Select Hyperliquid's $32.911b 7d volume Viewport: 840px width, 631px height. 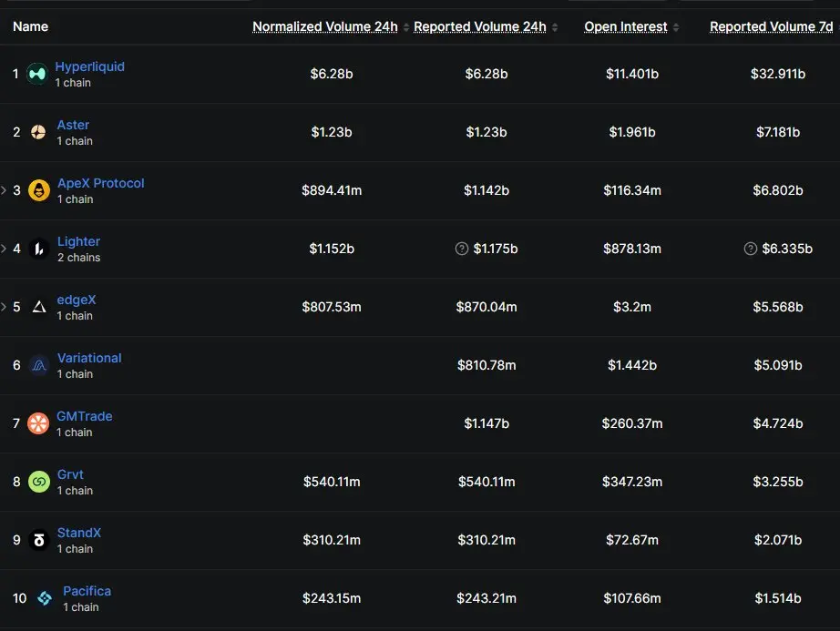pos(778,74)
